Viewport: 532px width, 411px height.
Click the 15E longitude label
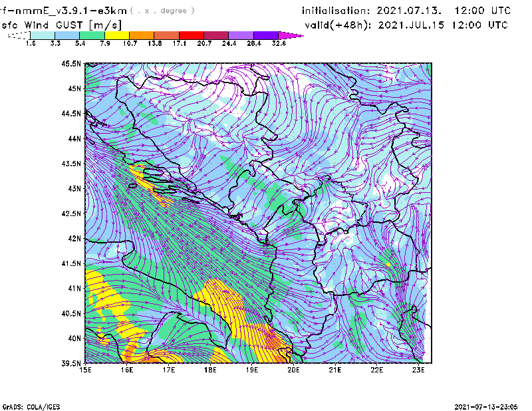[85, 370]
